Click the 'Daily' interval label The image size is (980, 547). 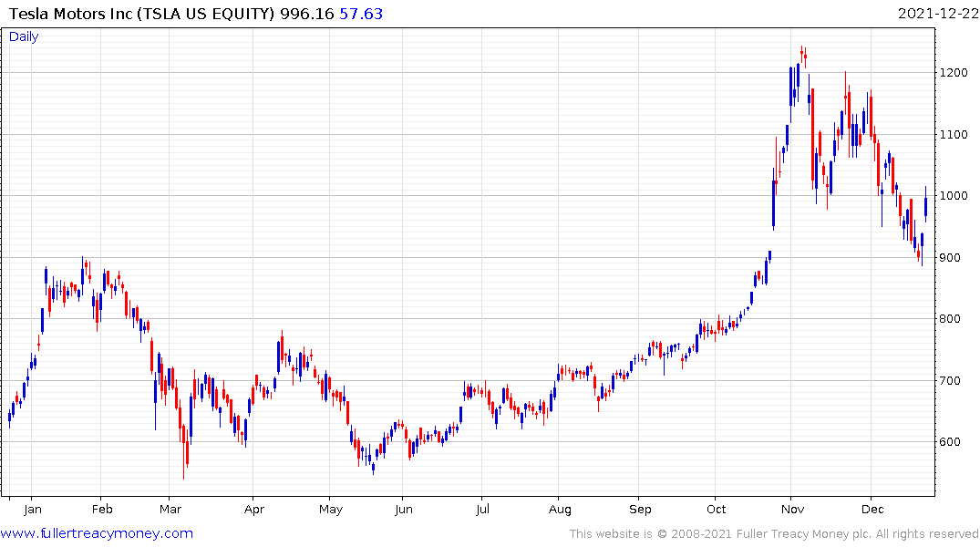[24, 36]
